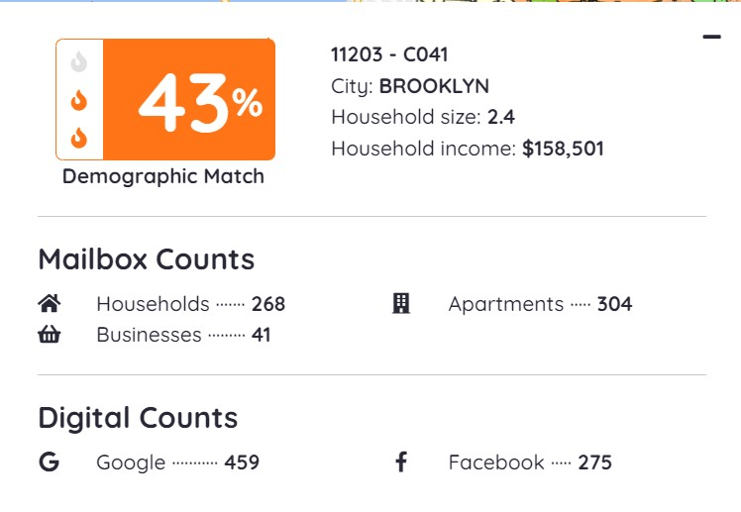
Task: Click the Mailbox Counts heading
Action: point(146,259)
